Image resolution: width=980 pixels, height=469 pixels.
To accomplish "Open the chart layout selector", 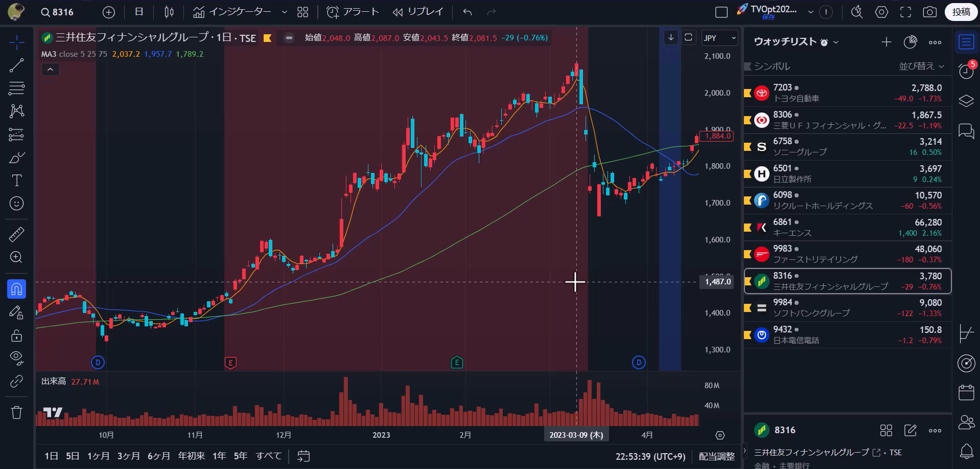I will [721, 12].
